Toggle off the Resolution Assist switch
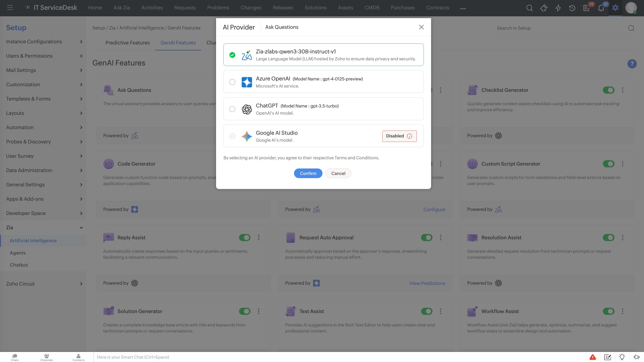The width and height of the screenshot is (644, 362). coord(608,237)
